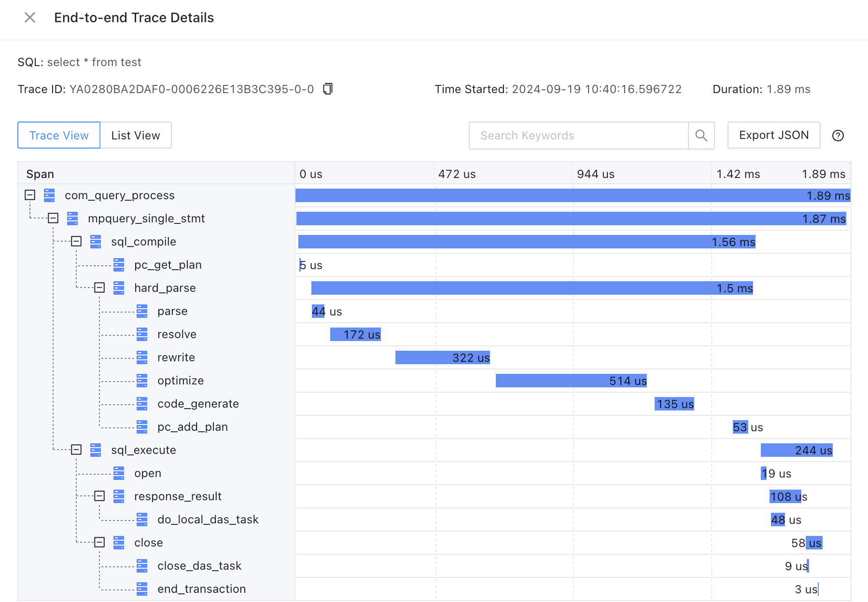Click the pc_get_plan span icon

click(119, 265)
